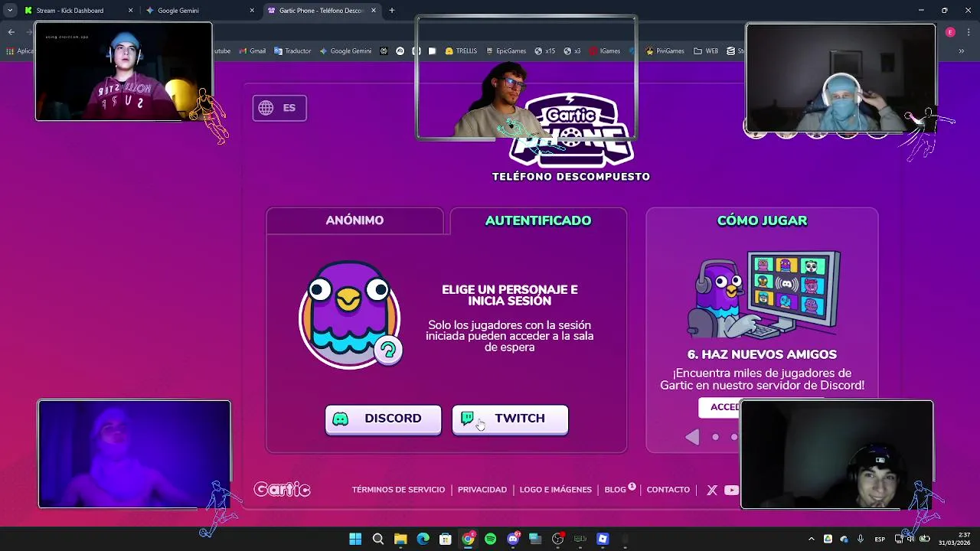Open Discord from taskbar
This screenshot has height=551, width=980.
click(513, 539)
